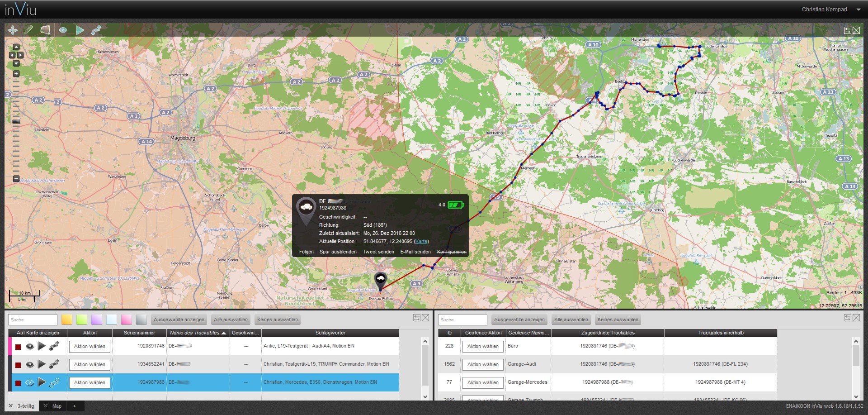
Task: Toggle red square for trackable 1934552241
Action: pos(18,365)
